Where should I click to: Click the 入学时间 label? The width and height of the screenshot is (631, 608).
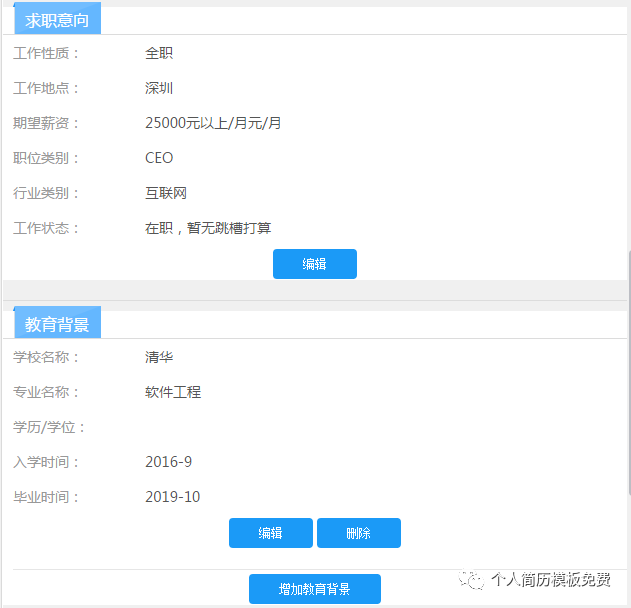click(45, 462)
